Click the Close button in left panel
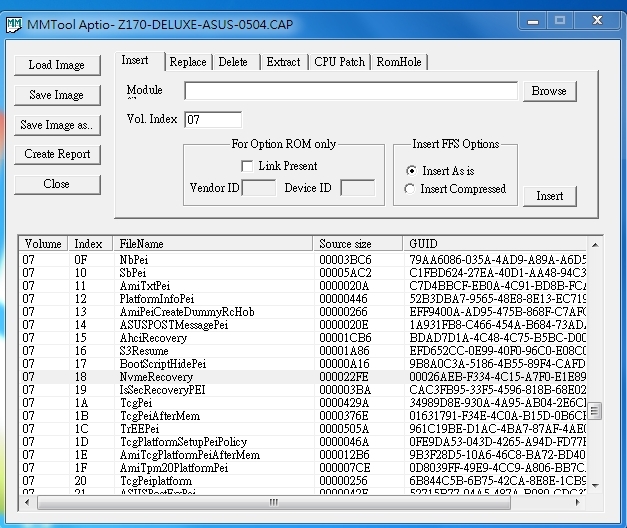This screenshot has height=528, width=627. click(x=57, y=184)
